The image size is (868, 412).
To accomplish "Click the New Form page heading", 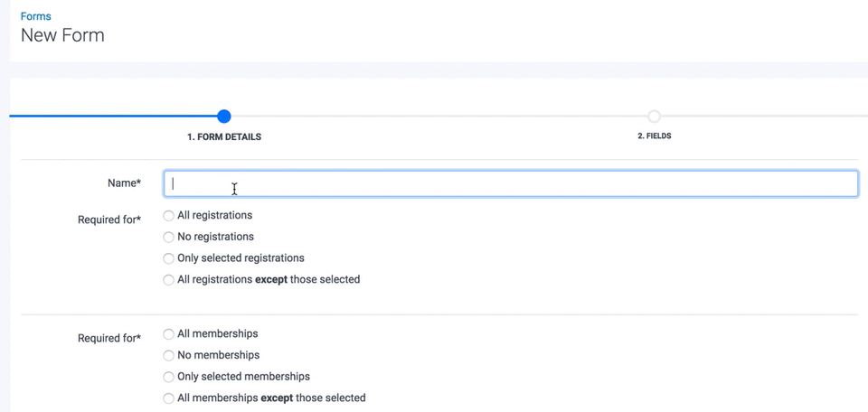I will click(x=62, y=36).
